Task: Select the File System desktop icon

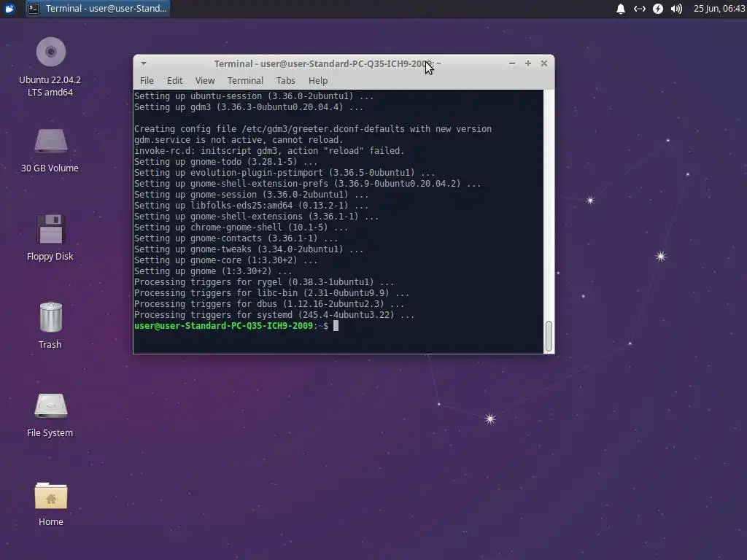Action: click(x=50, y=405)
